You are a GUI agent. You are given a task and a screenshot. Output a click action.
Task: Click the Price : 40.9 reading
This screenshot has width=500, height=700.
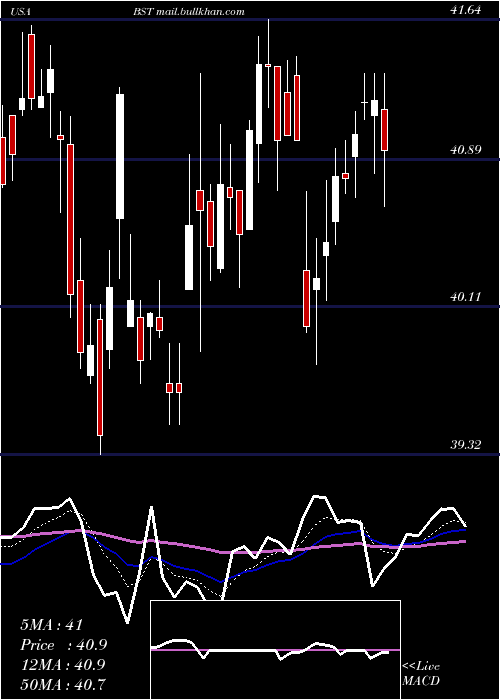(64, 645)
